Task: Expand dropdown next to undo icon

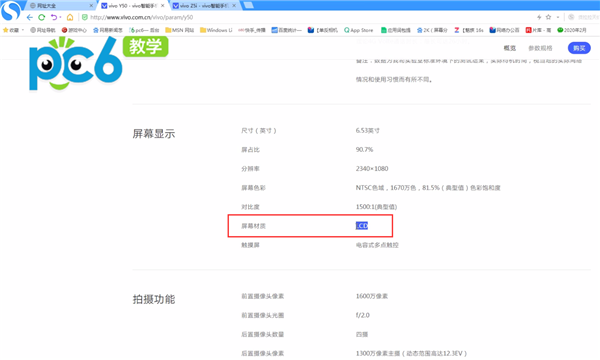Action: click(60, 17)
